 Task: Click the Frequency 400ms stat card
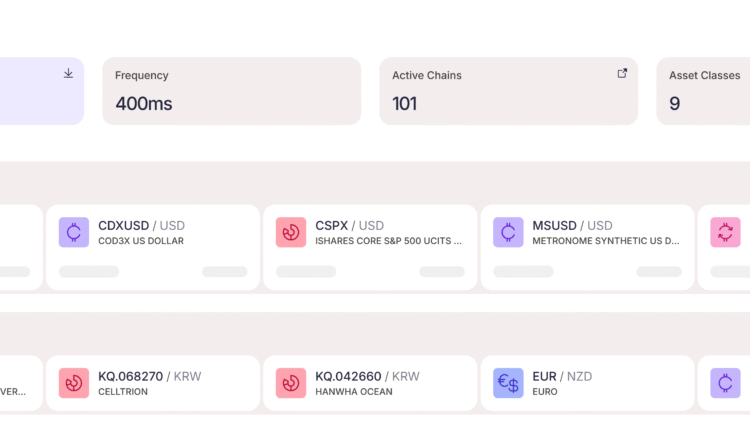tap(231, 91)
